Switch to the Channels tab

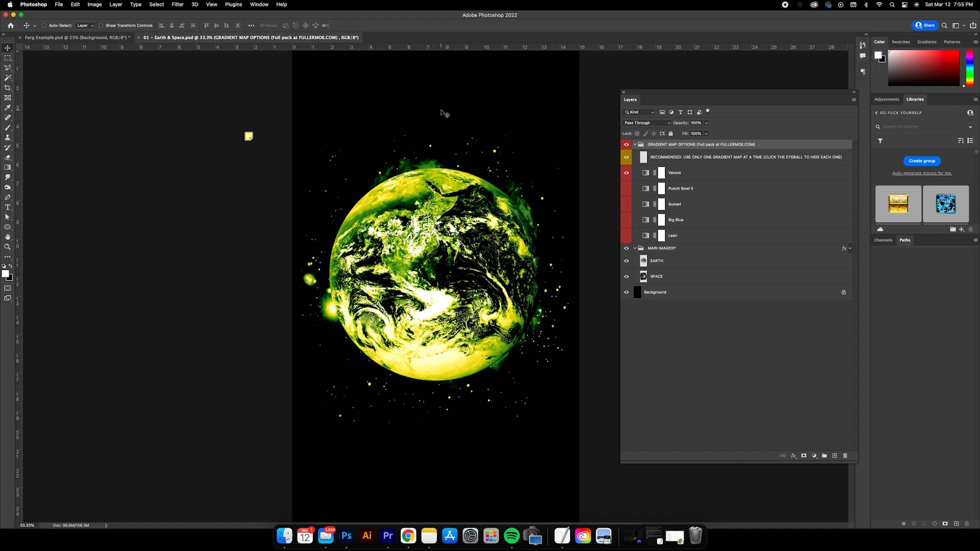pos(884,240)
